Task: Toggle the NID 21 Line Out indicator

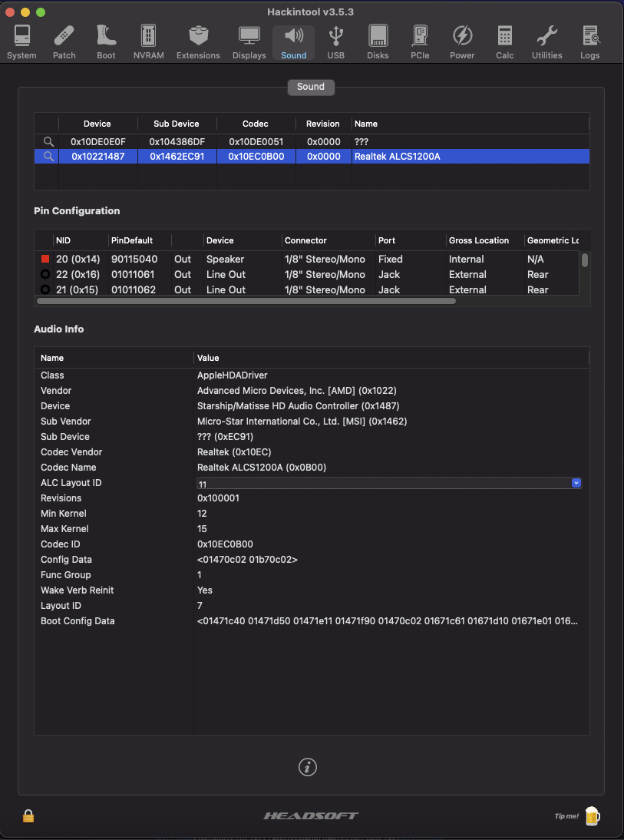Action: point(45,289)
